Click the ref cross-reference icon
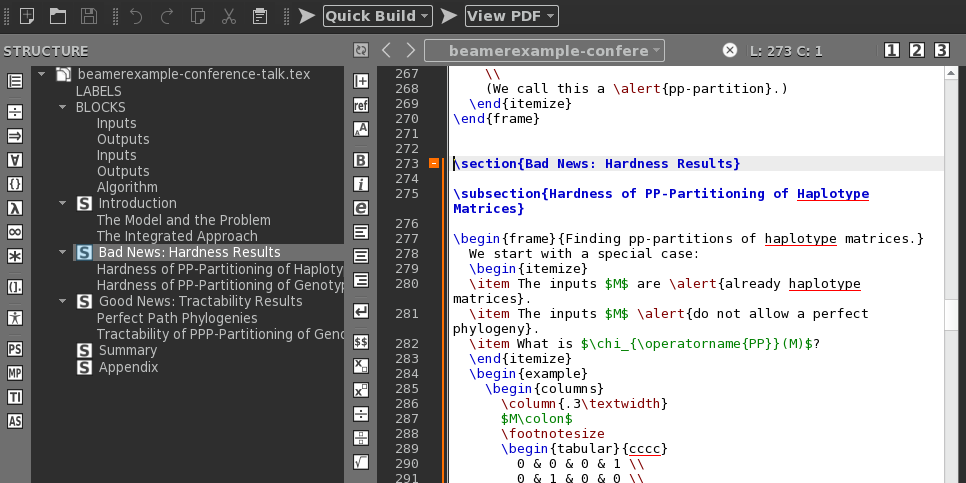This screenshot has height=483, width=966. click(x=361, y=105)
